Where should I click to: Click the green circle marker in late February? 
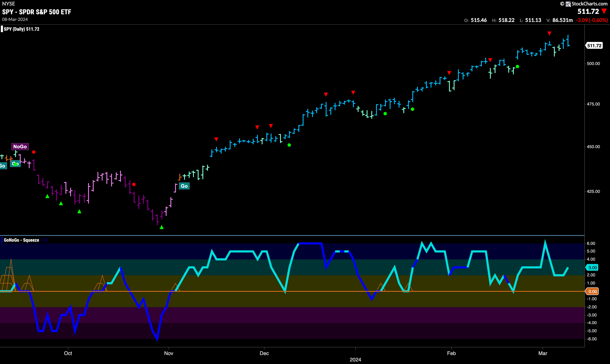pyautogui.click(x=517, y=66)
